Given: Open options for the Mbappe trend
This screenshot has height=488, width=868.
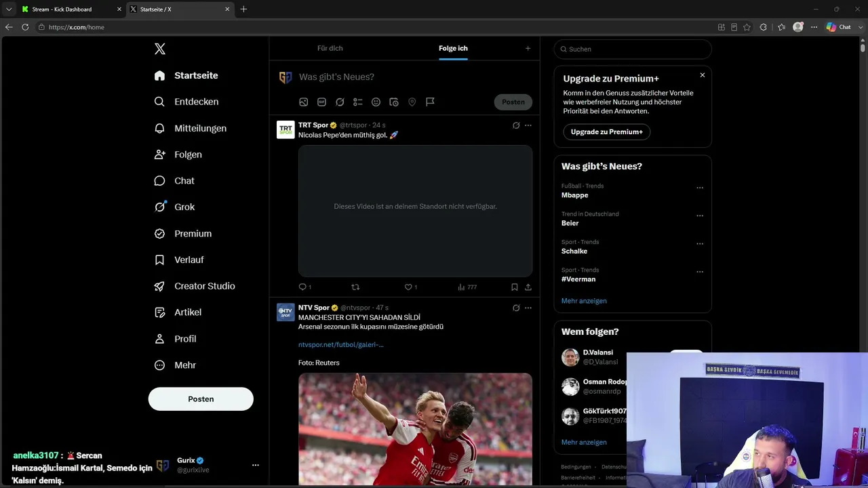Looking at the screenshot, I should click(x=700, y=188).
